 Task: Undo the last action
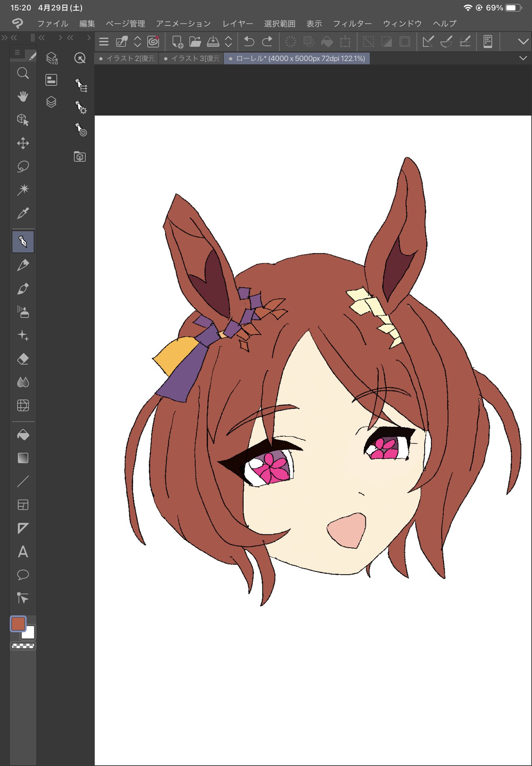click(x=249, y=41)
